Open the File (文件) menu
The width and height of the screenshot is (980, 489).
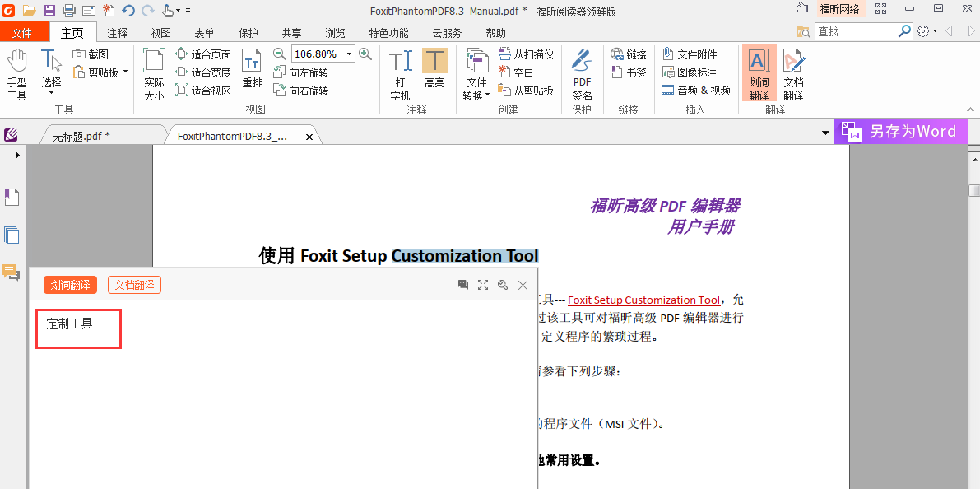[x=22, y=33]
